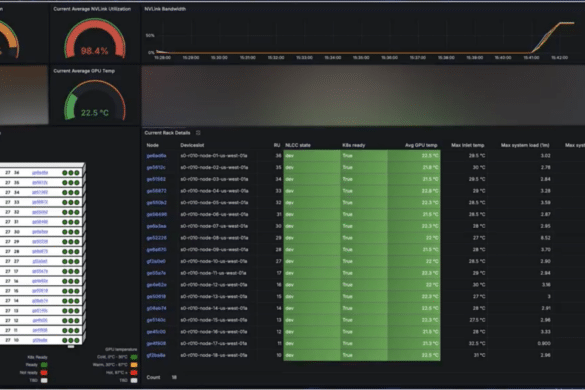Open Current Average GPU Temp panel title

(x=84, y=71)
